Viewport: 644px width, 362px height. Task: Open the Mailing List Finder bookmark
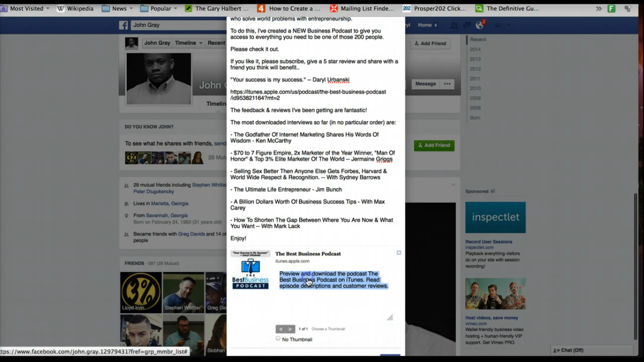pyautogui.click(x=362, y=8)
